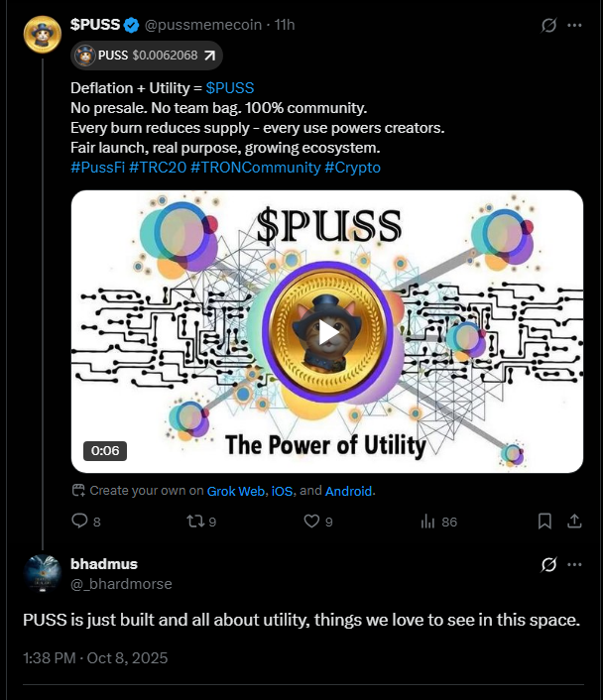Repost the $PUSS tweet

coord(193,521)
